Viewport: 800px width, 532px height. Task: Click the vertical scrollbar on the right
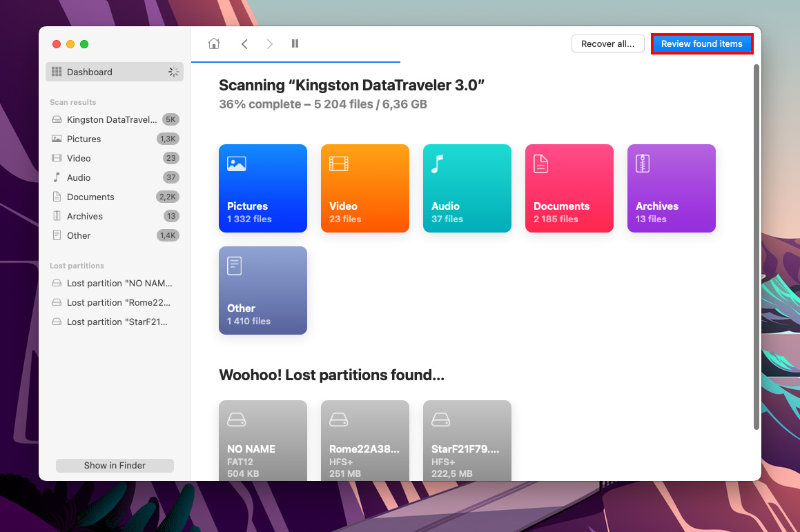757,247
